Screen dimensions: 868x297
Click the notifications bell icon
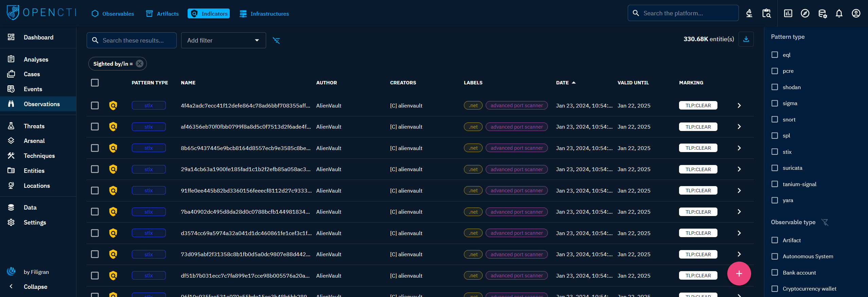[839, 14]
